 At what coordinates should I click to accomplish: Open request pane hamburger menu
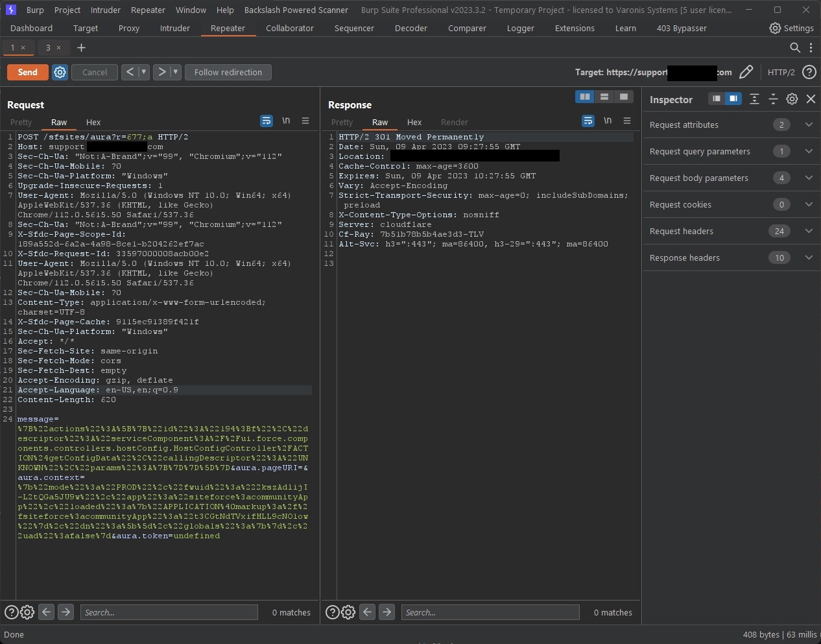tap(305, 121)
